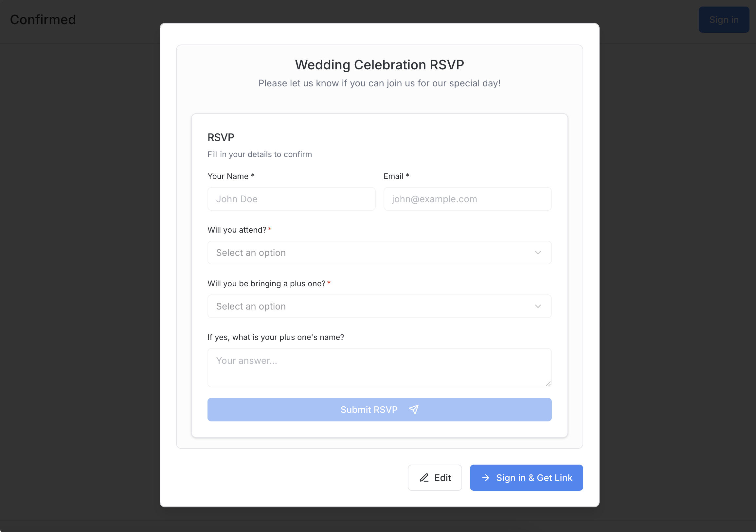Click the arrow icon inside Sign in & Get Link

click(486, 478)
